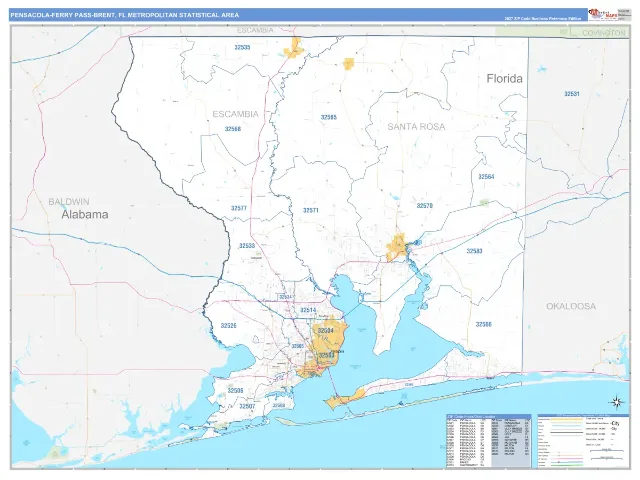The width and height of the screenshot is (640, 480).
Task: Select ZIP code 32568
Action: pos(233,129)
